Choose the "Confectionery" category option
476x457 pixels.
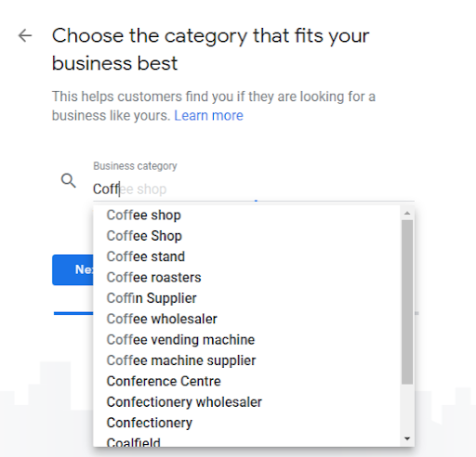click(246, 423)
